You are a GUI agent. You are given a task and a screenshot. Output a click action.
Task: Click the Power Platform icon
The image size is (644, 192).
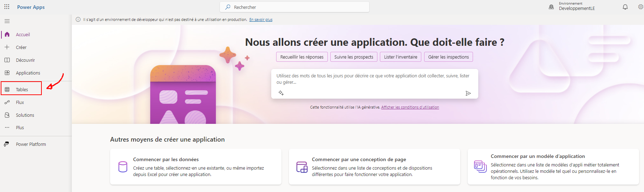(6, 144)
